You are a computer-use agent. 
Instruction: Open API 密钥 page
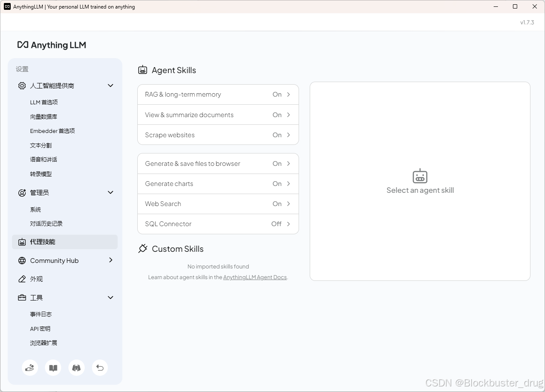click(x=40, y=329)
